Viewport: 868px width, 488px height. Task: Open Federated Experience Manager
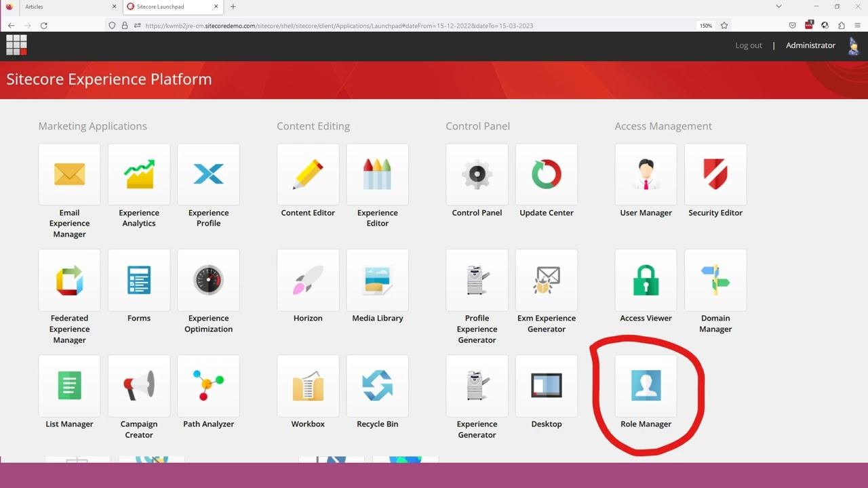[x=69, y=280]
